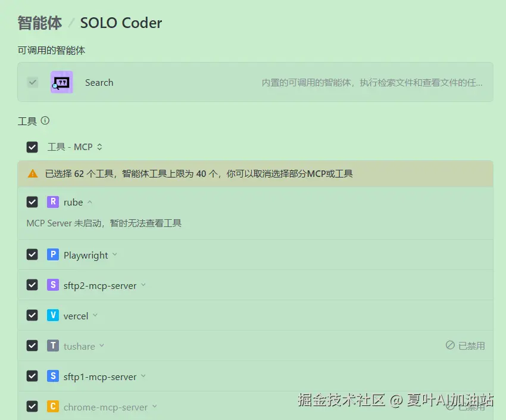Click the rube server name

[73, 203]
